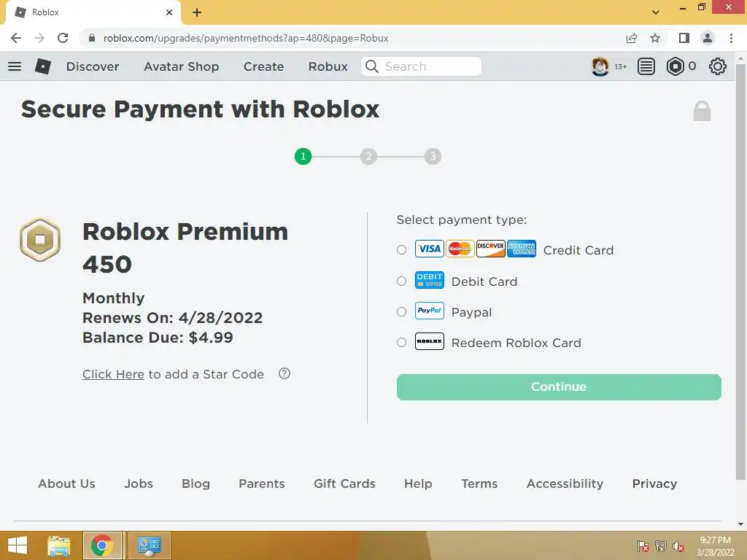Click the Star Code help question mark

click(x=285, y=373)
